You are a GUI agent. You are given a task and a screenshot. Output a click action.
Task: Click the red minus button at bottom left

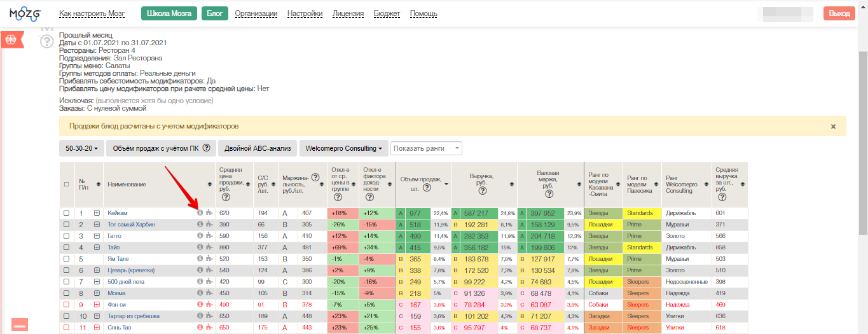20,326
